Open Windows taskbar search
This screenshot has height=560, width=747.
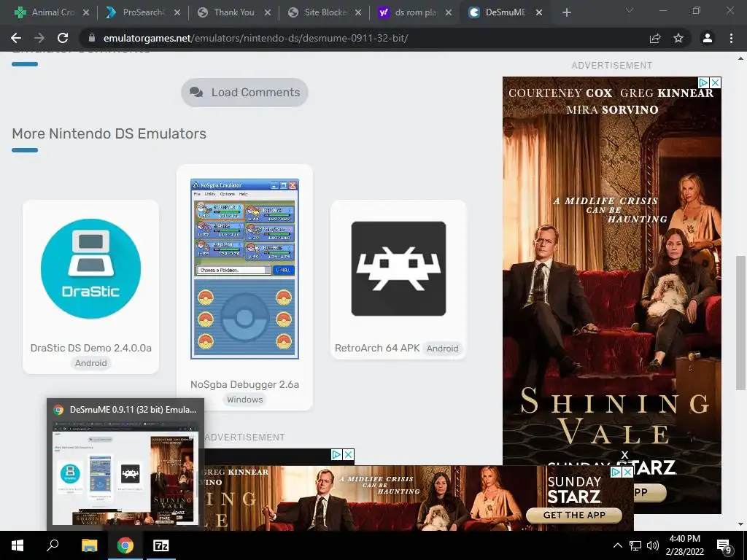pyautogui.click(x=53, y=545)
